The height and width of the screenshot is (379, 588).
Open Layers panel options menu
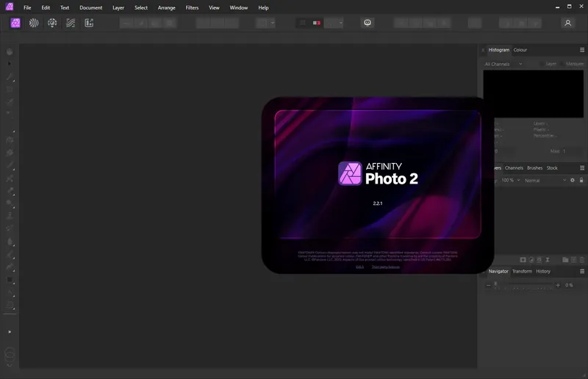point(582,168)
